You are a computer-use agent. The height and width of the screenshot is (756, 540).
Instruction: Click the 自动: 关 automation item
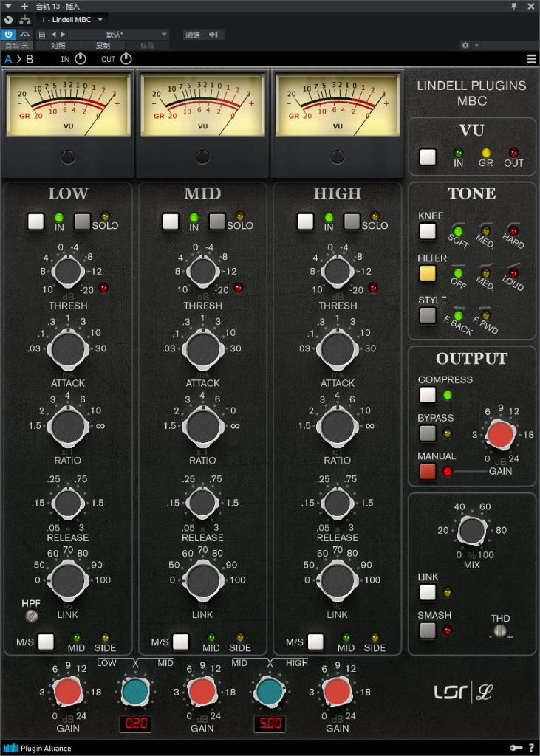tap(17, 45)
